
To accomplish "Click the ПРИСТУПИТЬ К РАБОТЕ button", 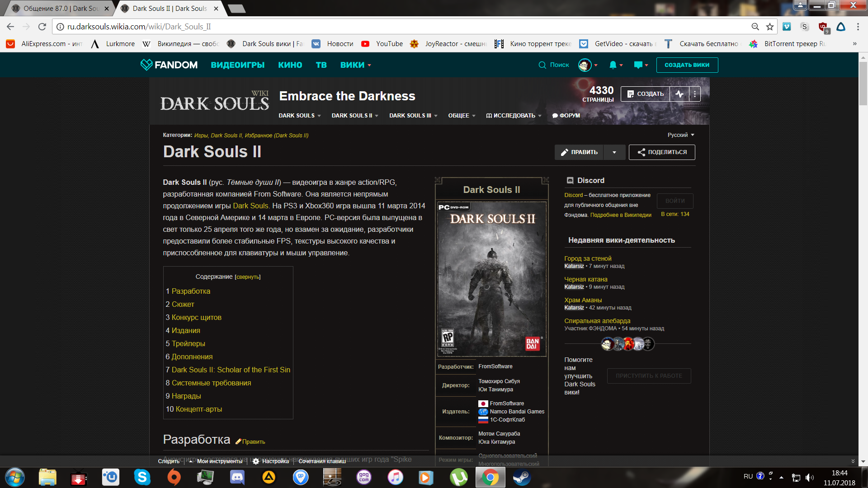I will (x=649, y=376).
